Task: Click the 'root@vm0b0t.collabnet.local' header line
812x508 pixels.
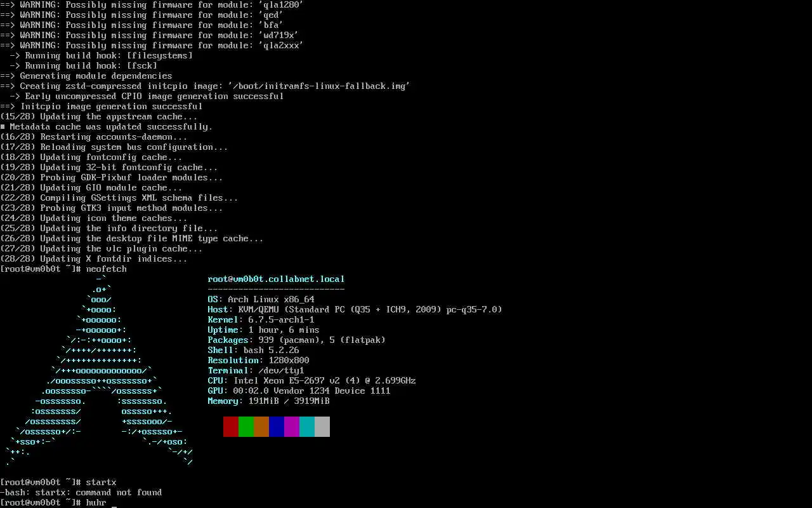Action: pos(276,279)
